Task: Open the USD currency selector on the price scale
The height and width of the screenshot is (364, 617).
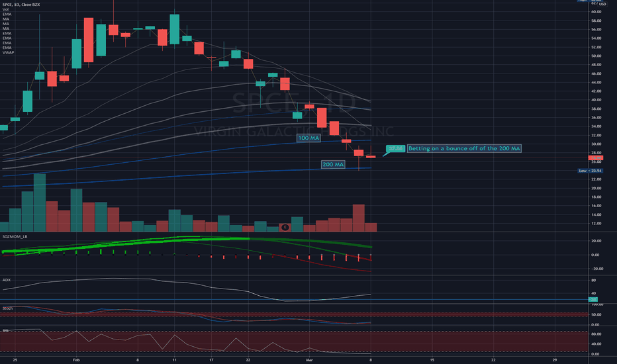Action: click(x=602, y=5)
